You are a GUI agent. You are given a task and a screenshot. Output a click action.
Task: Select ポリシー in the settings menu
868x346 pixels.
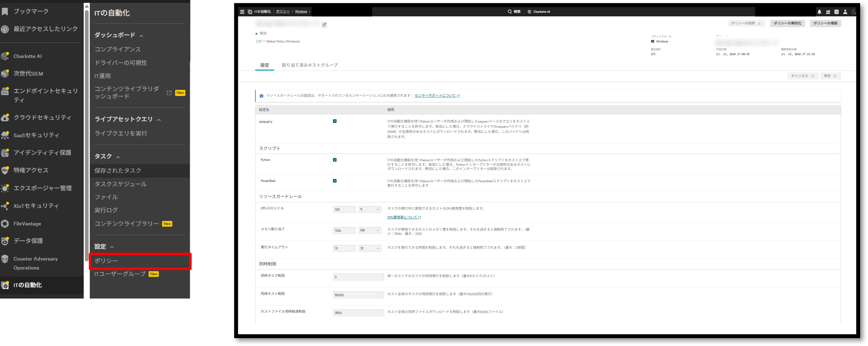coord(106,261)
